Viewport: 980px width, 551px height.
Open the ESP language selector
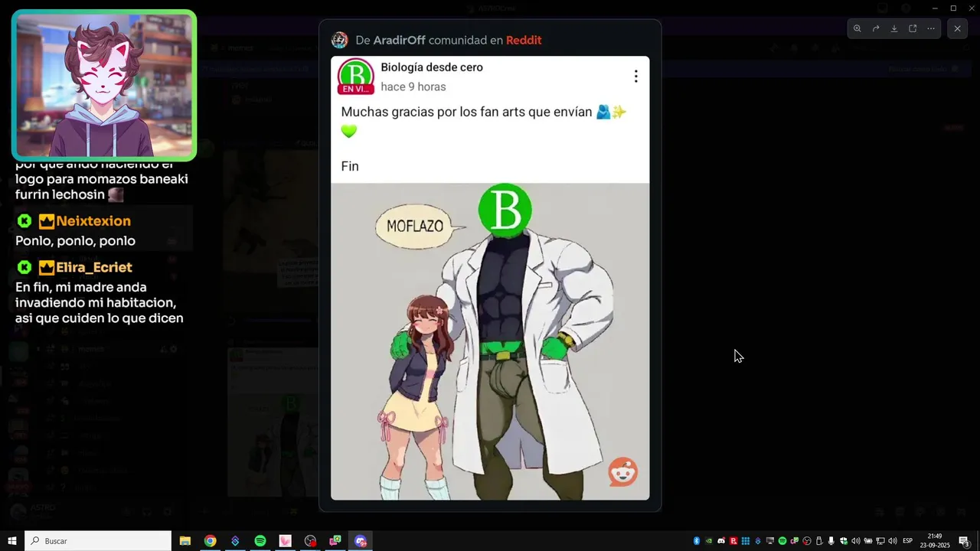point(907,541)
